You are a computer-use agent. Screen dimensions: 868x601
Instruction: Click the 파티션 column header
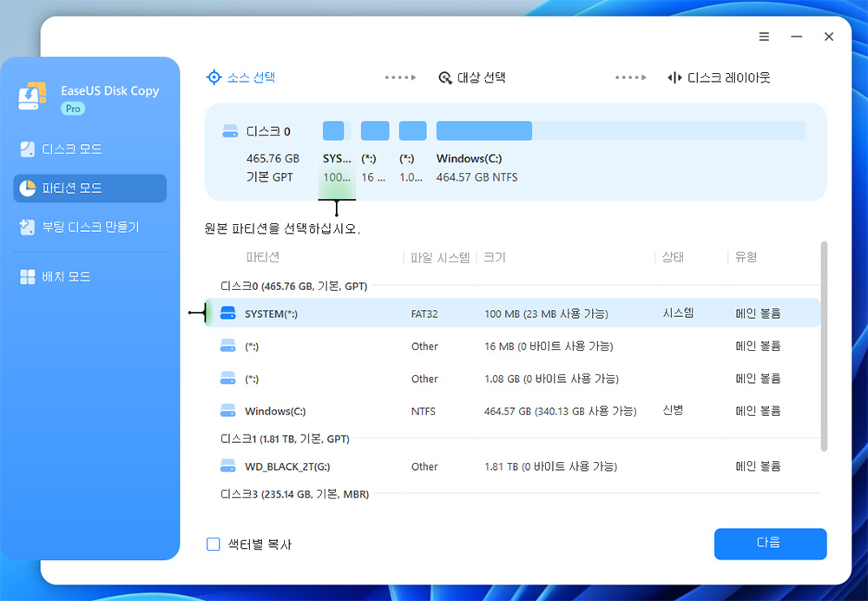[262, 257]
